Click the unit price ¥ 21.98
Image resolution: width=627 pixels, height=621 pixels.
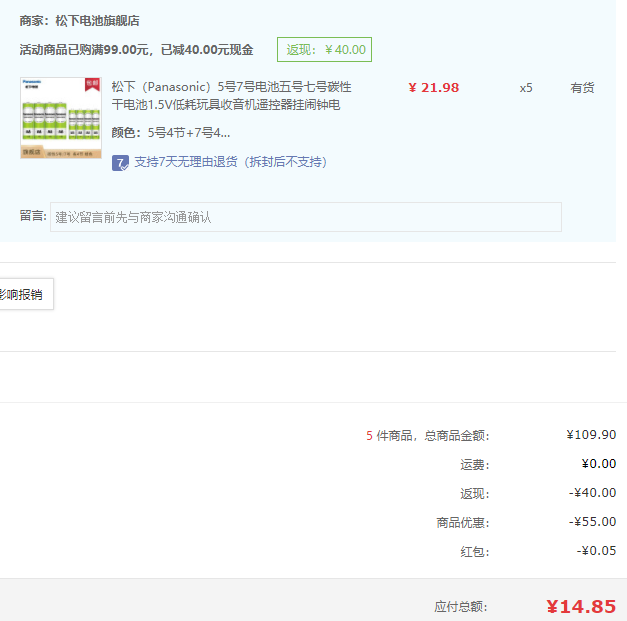click(434, 88)
